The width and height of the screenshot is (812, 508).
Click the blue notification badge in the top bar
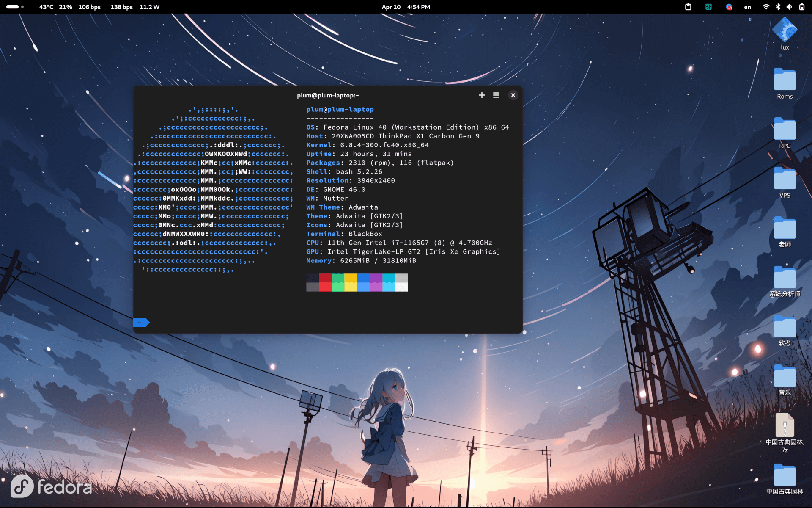(x=729, y=7)
